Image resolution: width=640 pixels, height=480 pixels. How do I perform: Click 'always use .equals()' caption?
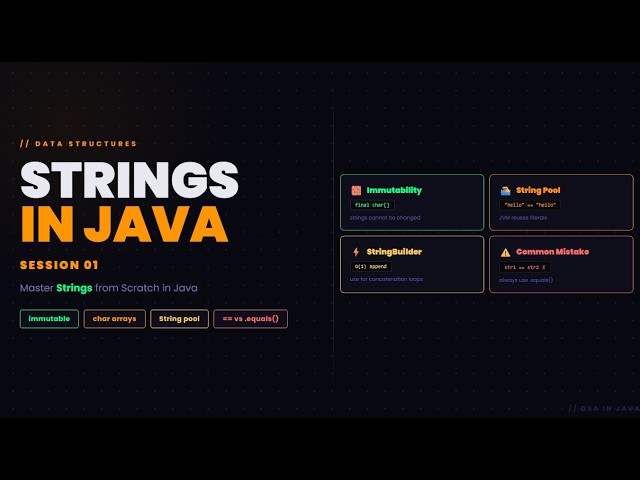[x=526, y=280]
